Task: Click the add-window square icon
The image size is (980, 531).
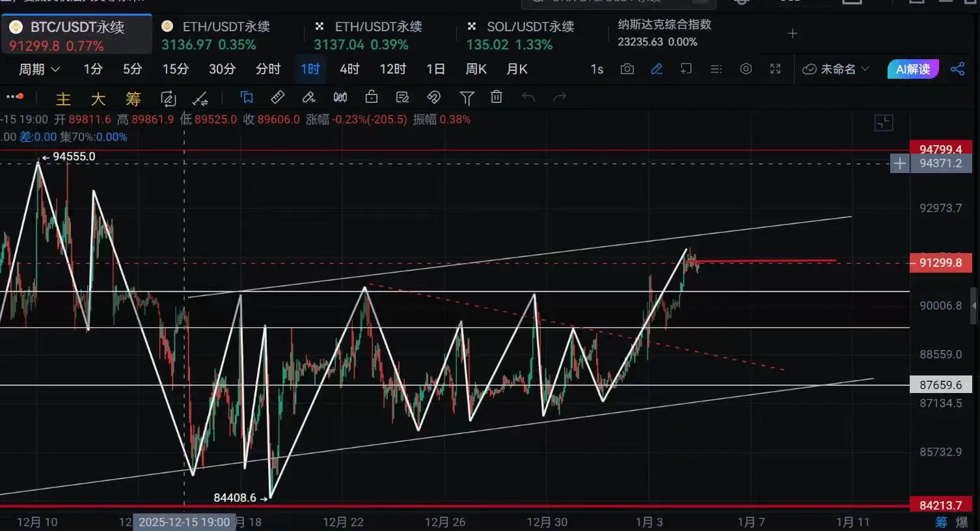Action: 686,69
